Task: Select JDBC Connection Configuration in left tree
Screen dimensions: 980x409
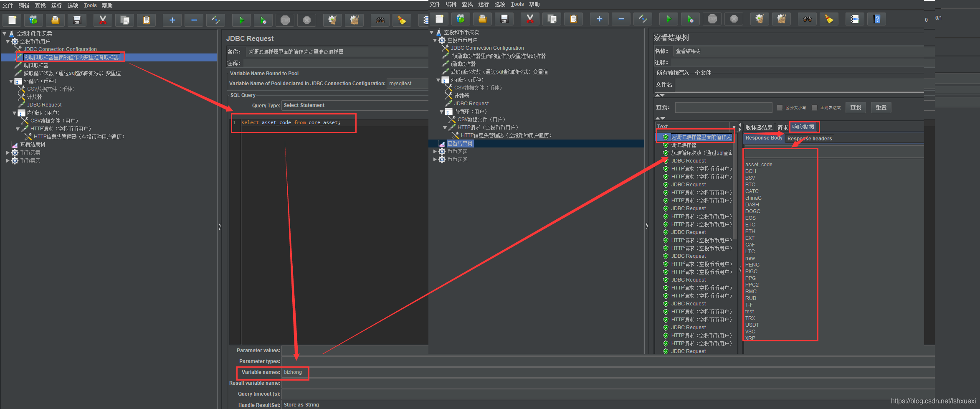Action: (x=60, y=49)
